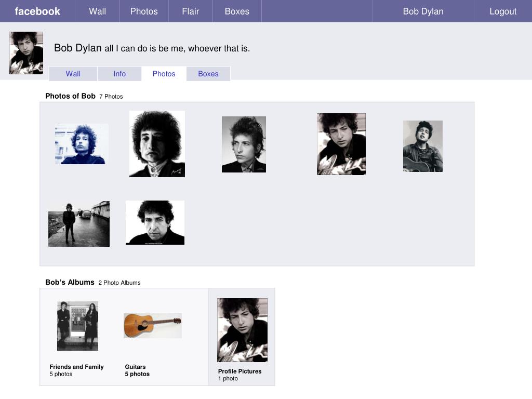Click "1 photo" under Profile Pictures
Screen dimensions: 532x399
click(x=228, y=378)
